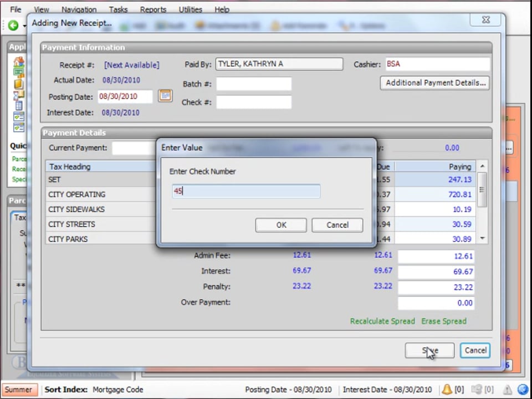This screenshot has width=532, height=399.
Task: Click the Enter Check Number text field
Action: 246,191
